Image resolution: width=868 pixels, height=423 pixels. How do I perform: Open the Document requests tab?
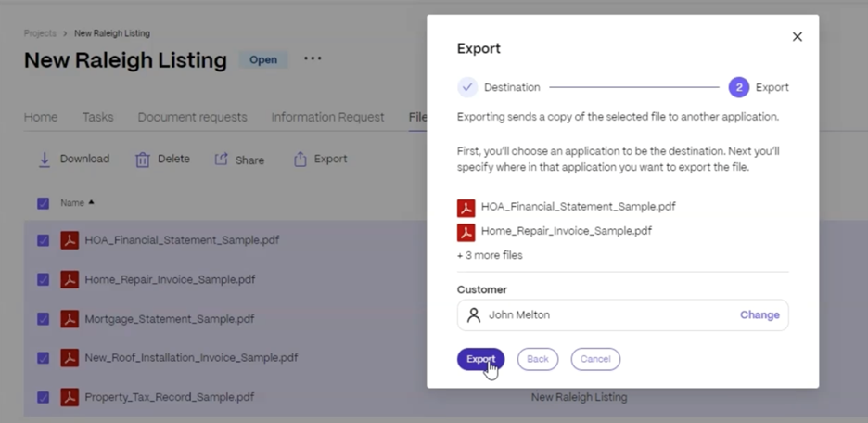[193, 118]
